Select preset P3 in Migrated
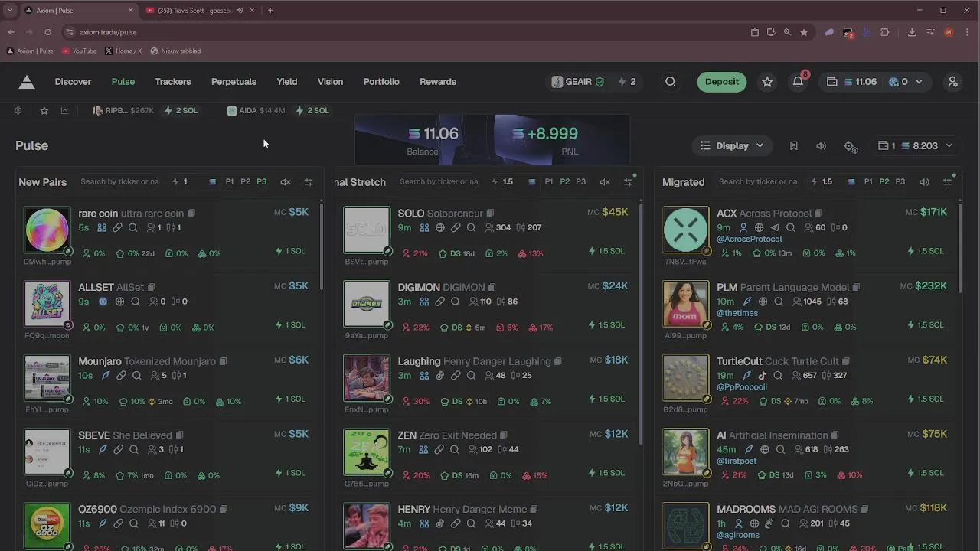This screenshot has height=551, width=980. click(900, 182)
